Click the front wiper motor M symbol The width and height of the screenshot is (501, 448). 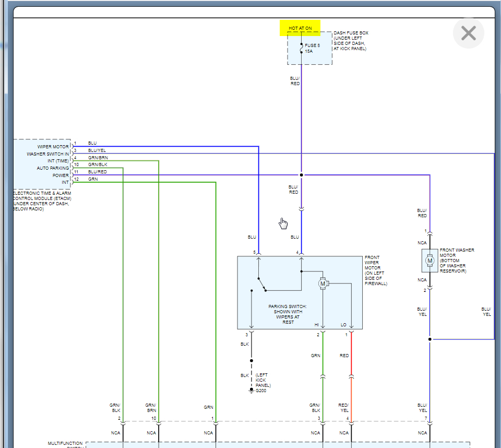(323, 284)
